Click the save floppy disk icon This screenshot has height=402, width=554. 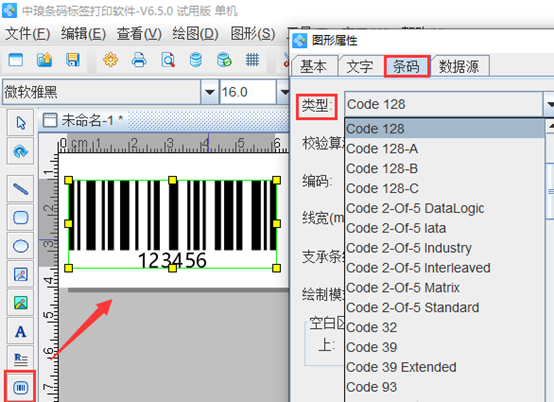73,60
